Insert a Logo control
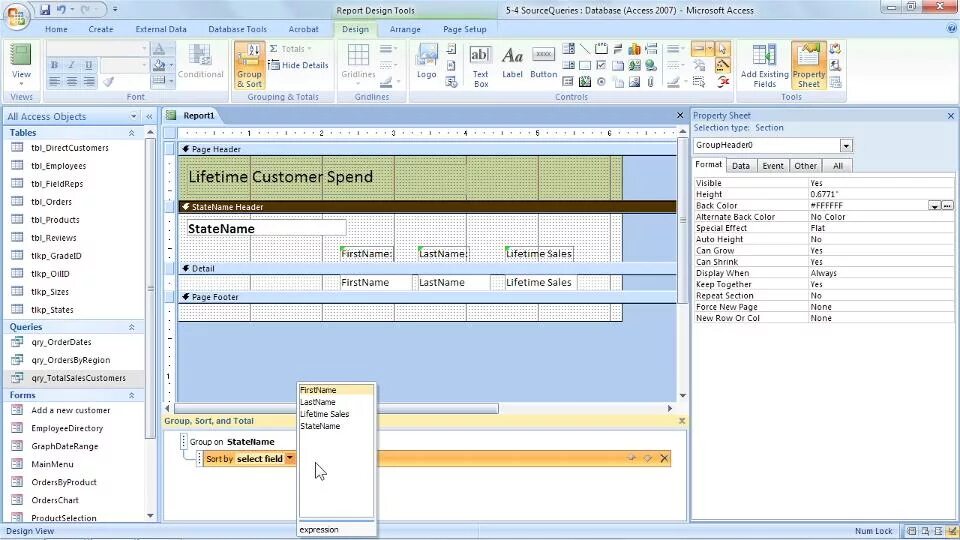 [x=426, y=61]
